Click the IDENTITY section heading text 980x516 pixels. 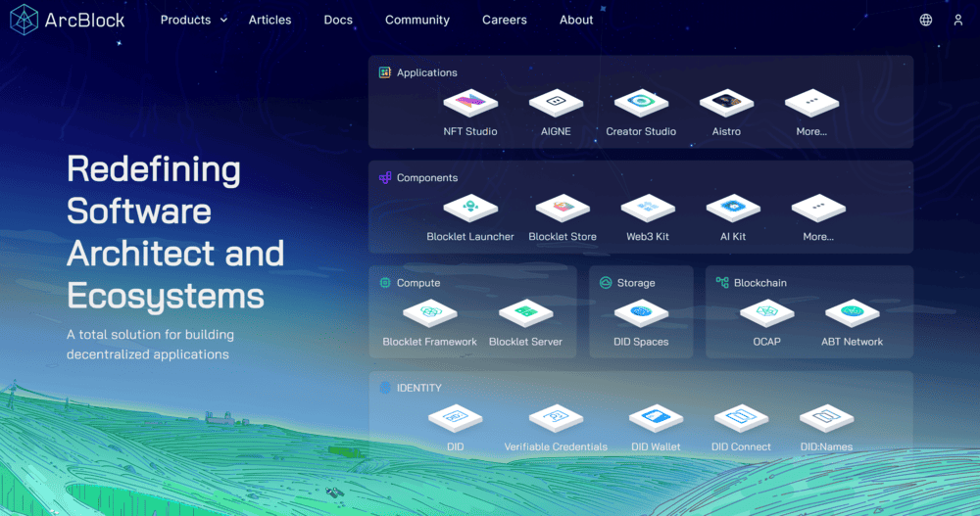click(x=419, y=388)
